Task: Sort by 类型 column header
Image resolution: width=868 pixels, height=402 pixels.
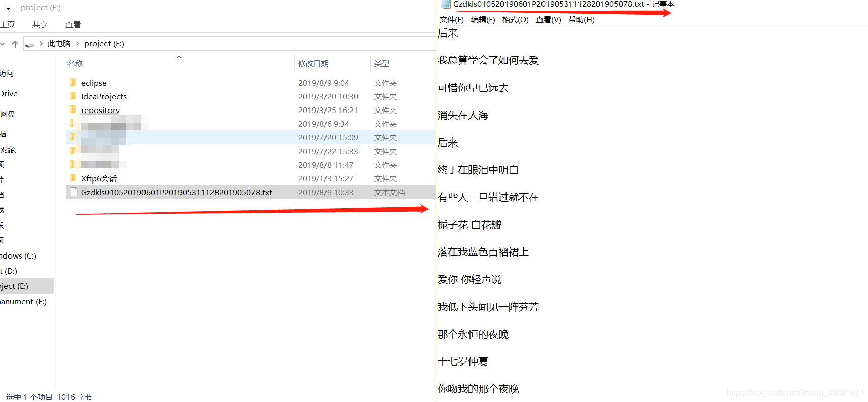Action: (x=382, y=63)
